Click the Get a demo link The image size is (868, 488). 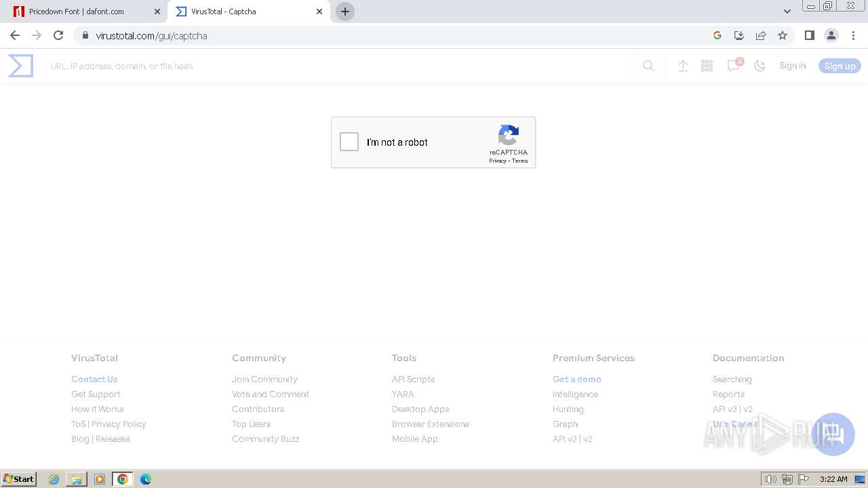pyautogui.click(x=577, y=379)
